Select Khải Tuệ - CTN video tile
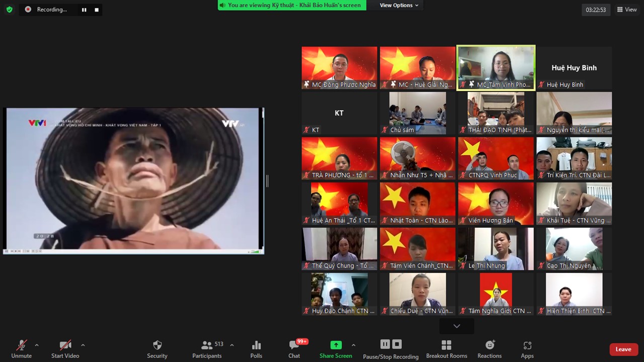Screen dimensions: 644x362 pos(574,204)
